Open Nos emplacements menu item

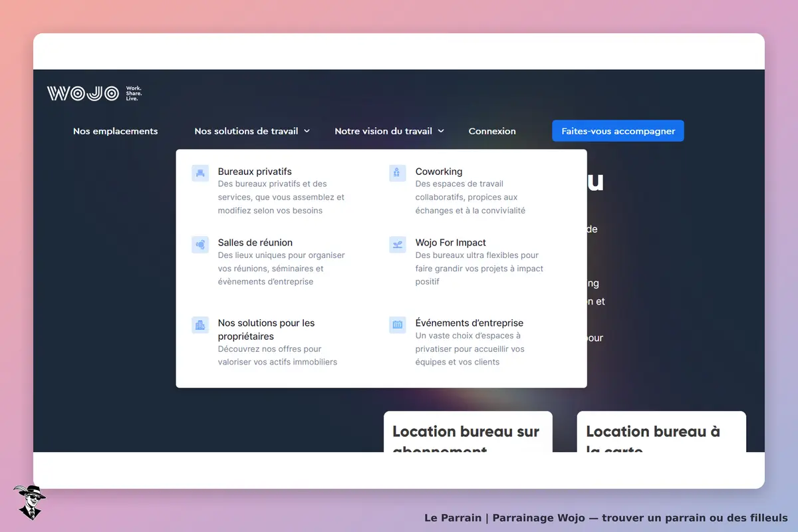(116, 131)
